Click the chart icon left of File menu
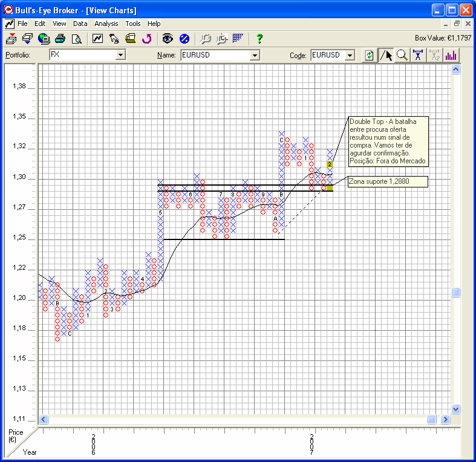 coord(9,24)
